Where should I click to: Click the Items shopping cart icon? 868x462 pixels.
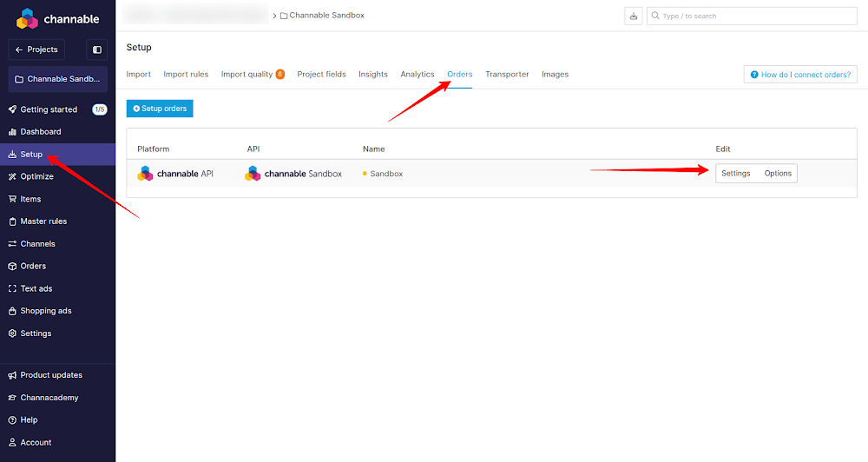click(x=12, y=199)
